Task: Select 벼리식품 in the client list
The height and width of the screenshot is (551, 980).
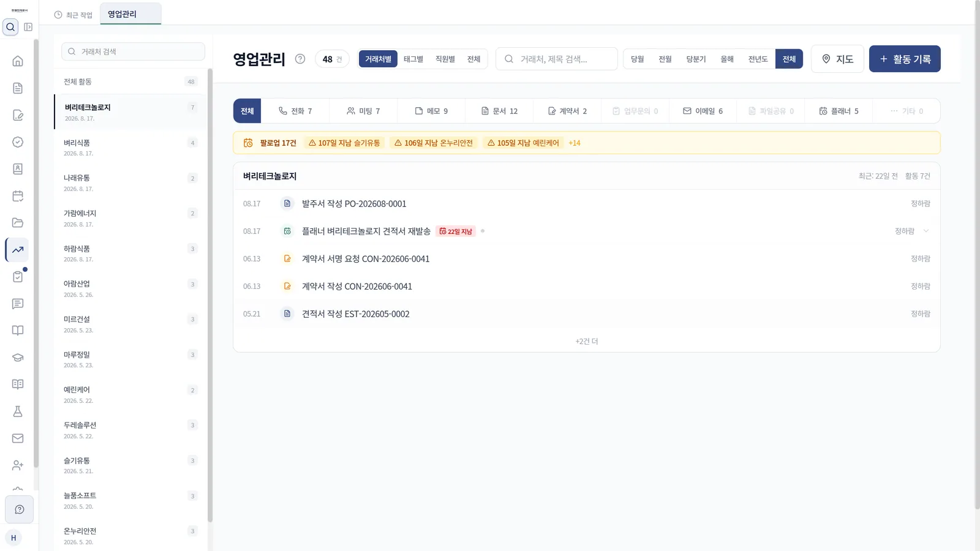Action: 130,148
